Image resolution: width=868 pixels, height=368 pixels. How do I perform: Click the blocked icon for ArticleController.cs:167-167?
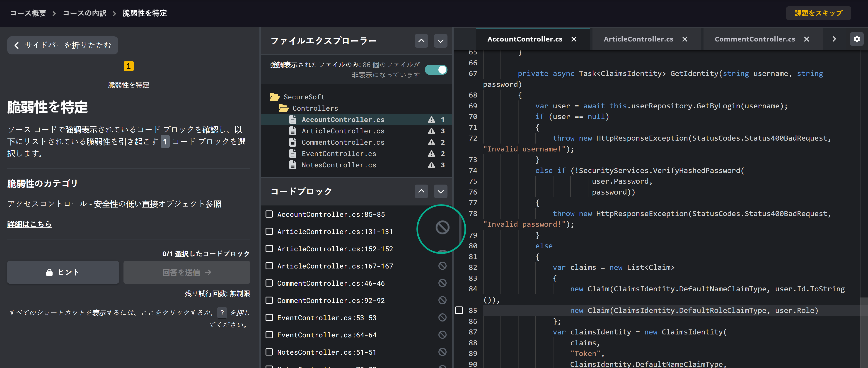[442, 266]
